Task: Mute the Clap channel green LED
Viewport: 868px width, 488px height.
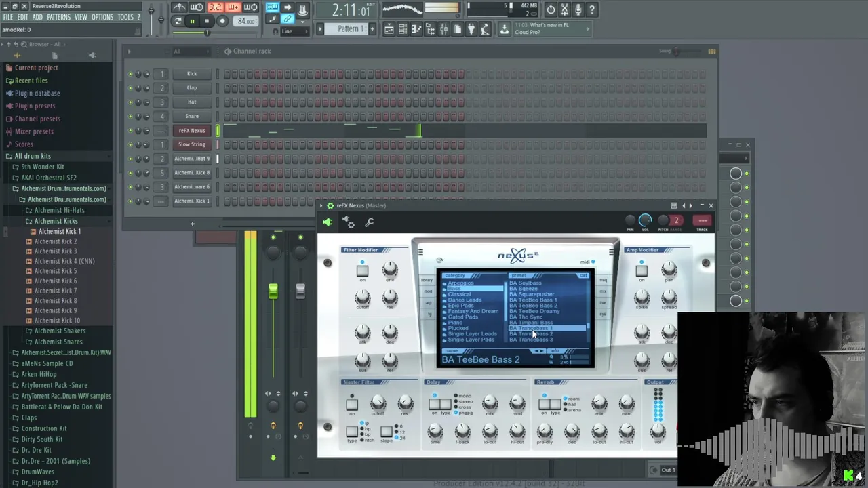Action: click(x=131, y=88)
